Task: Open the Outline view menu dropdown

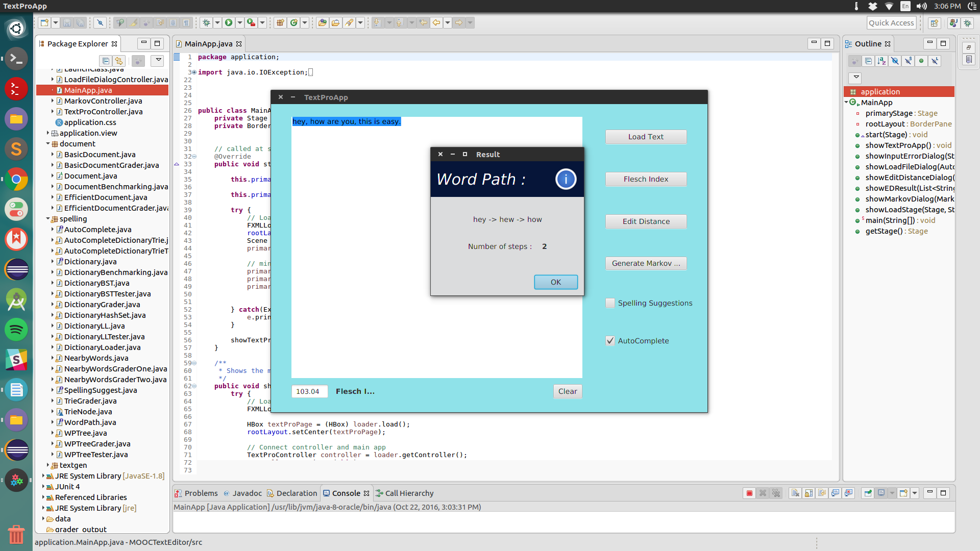Action: (856, 78)
